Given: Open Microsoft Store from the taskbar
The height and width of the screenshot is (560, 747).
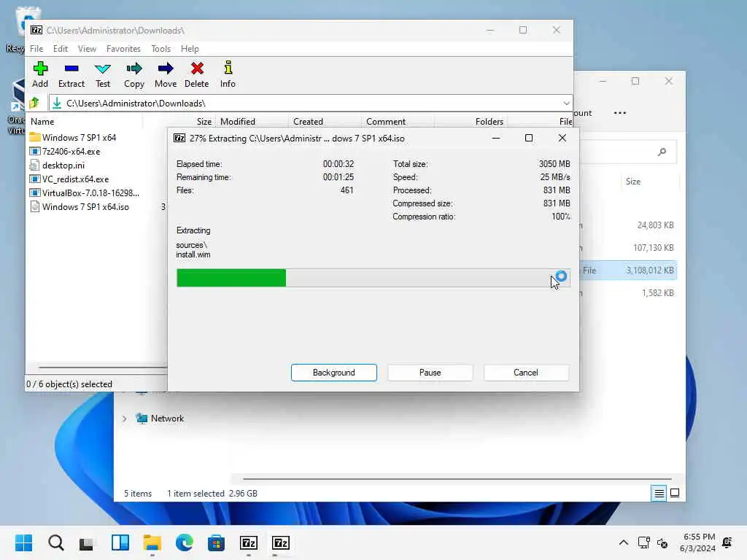Looking at the screenshot, I should point(216,542).
